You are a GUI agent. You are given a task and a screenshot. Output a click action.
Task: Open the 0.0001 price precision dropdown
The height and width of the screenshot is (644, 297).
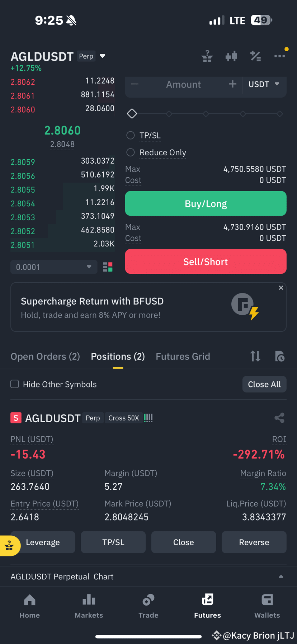(x=54, y=267)
